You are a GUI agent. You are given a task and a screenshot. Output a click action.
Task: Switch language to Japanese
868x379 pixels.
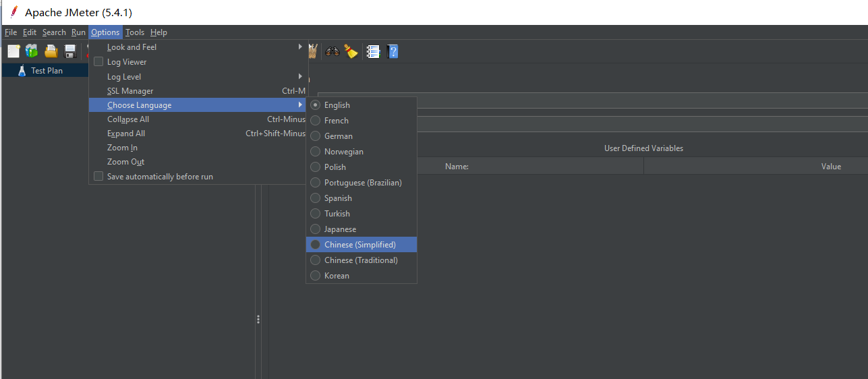361,229
